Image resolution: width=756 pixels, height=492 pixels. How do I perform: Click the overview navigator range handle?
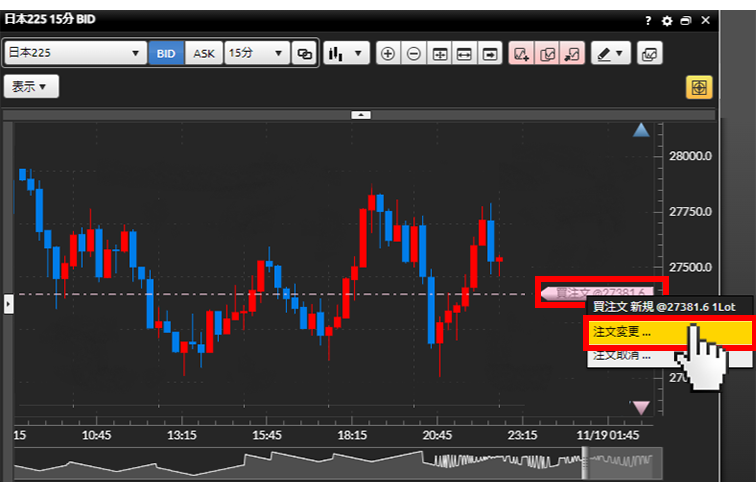585,463
